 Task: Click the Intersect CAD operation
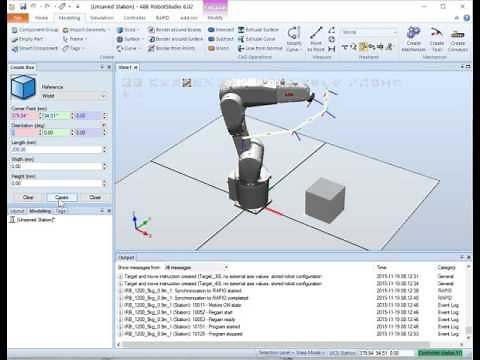(221, 30)
